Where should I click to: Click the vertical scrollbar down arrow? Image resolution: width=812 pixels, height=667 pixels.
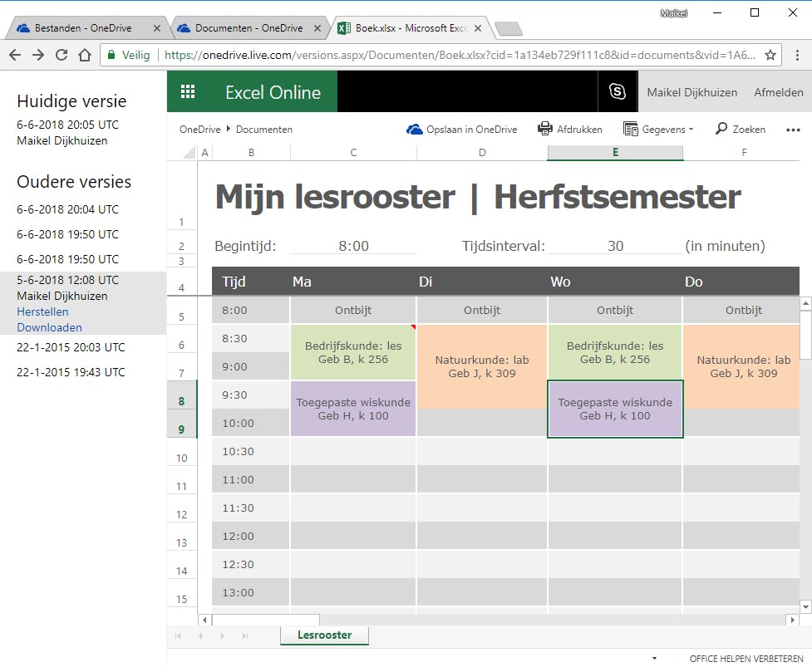pyautogui.click(x=805, y=606)
